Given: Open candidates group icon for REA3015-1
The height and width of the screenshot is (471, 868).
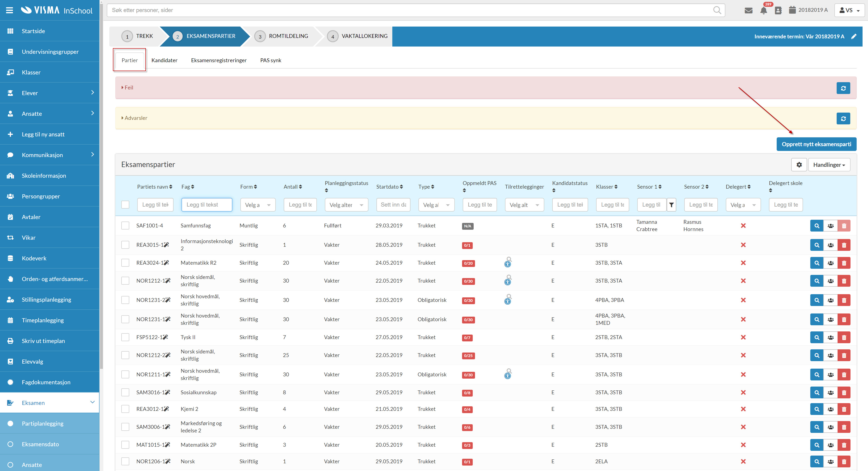Looking at the screenshot, I should 830,245.
